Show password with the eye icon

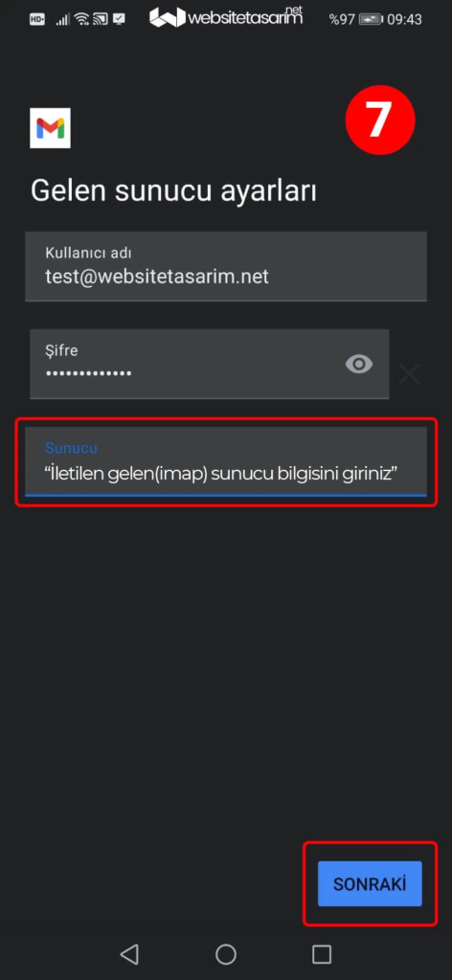tap(359, 364)
